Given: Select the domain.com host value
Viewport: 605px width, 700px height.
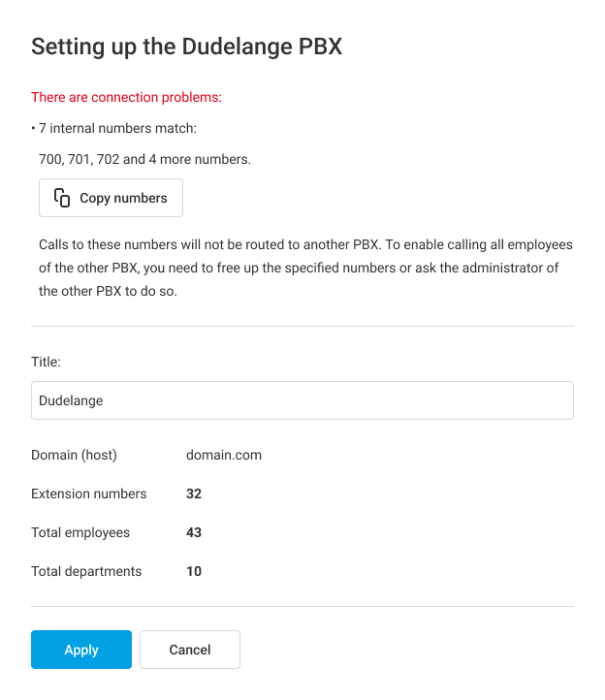Looking at the screenshot, I should click(223, 455).
